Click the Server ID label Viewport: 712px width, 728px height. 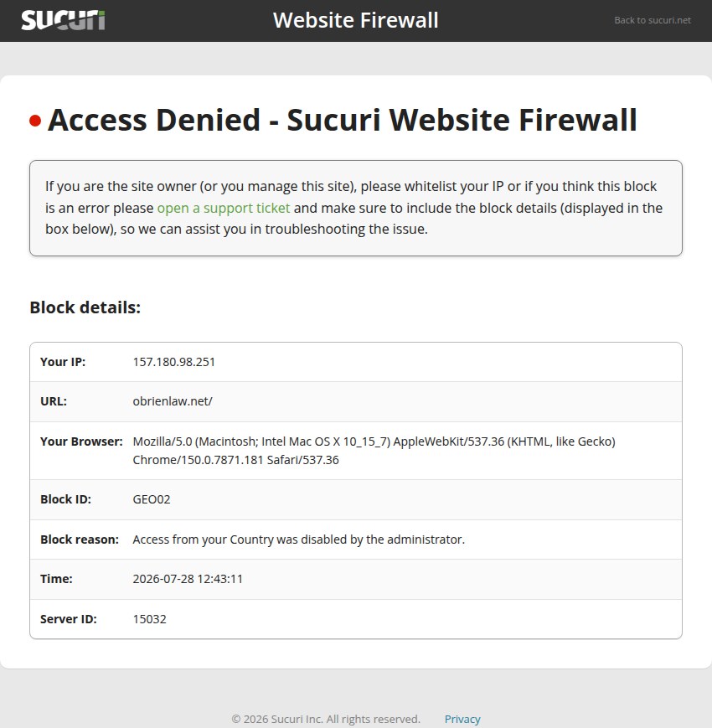[69, 619]
